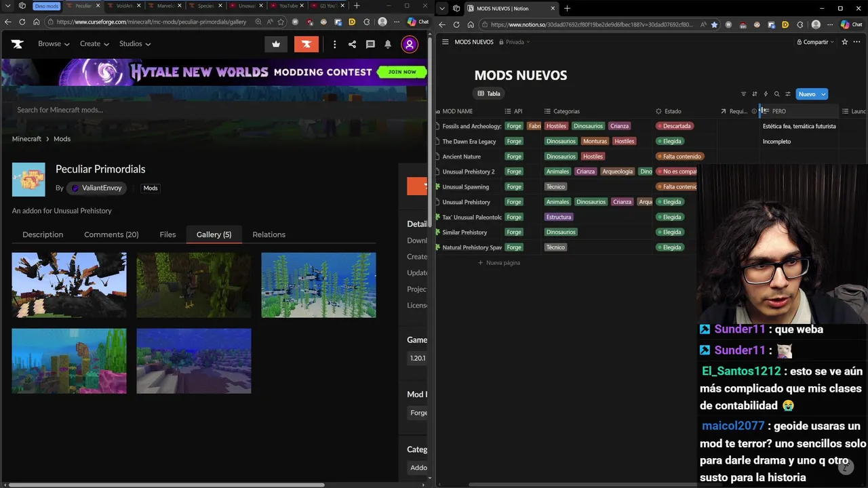
Task: Open new tab in the Notion browser window
Action: (567, 8)
